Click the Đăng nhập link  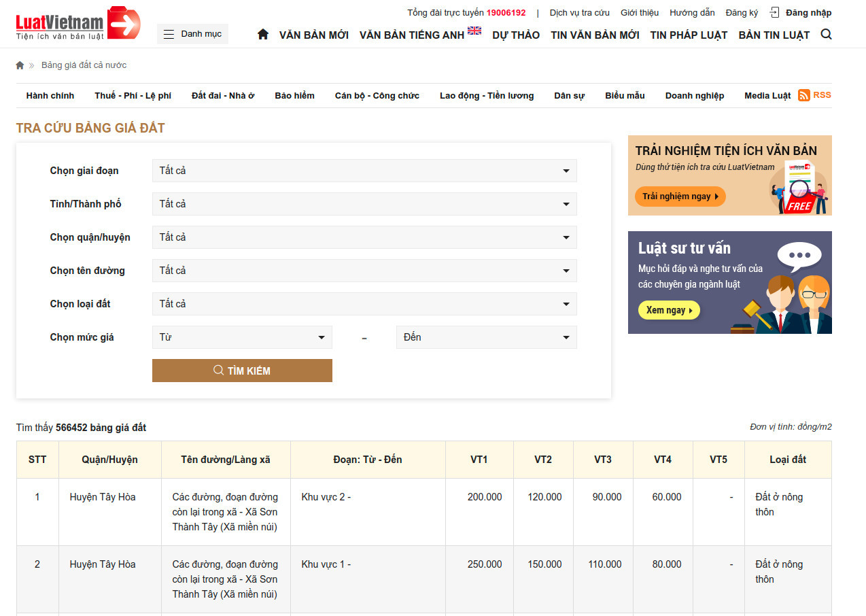pos(808,13)
